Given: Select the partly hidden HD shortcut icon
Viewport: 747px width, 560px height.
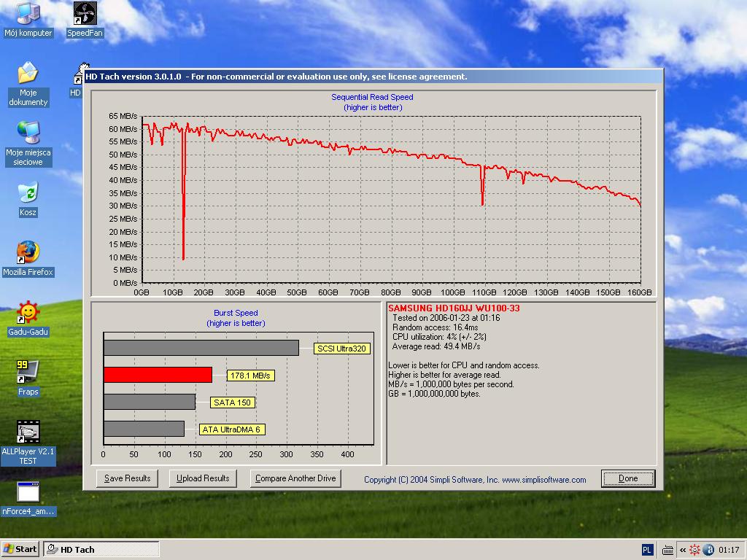Looking at the screenshot, I should [77, 80].
